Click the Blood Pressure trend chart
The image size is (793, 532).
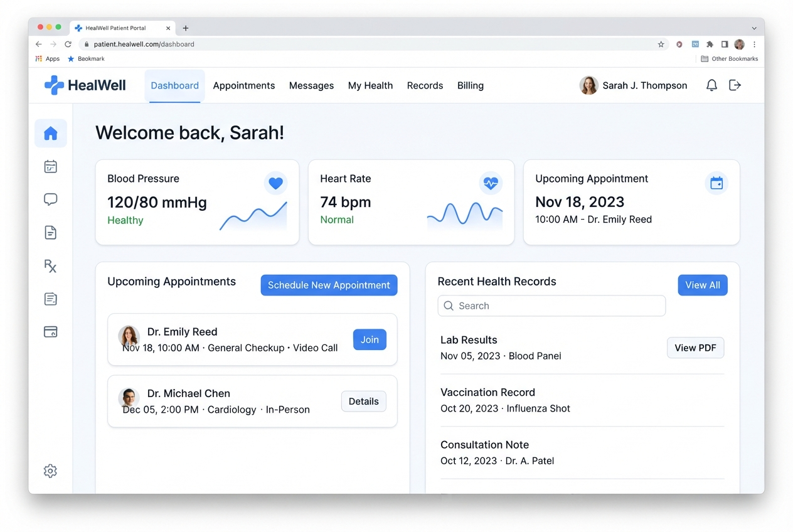pos(253,216)
